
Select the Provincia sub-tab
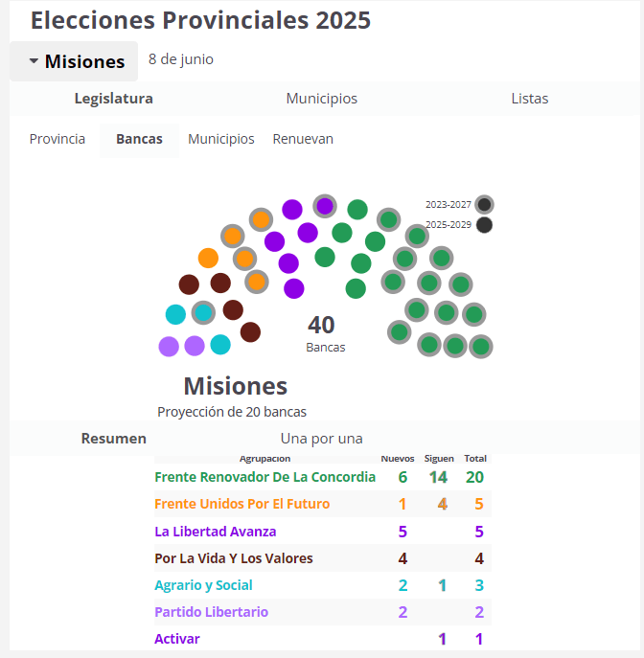point(57,139)
